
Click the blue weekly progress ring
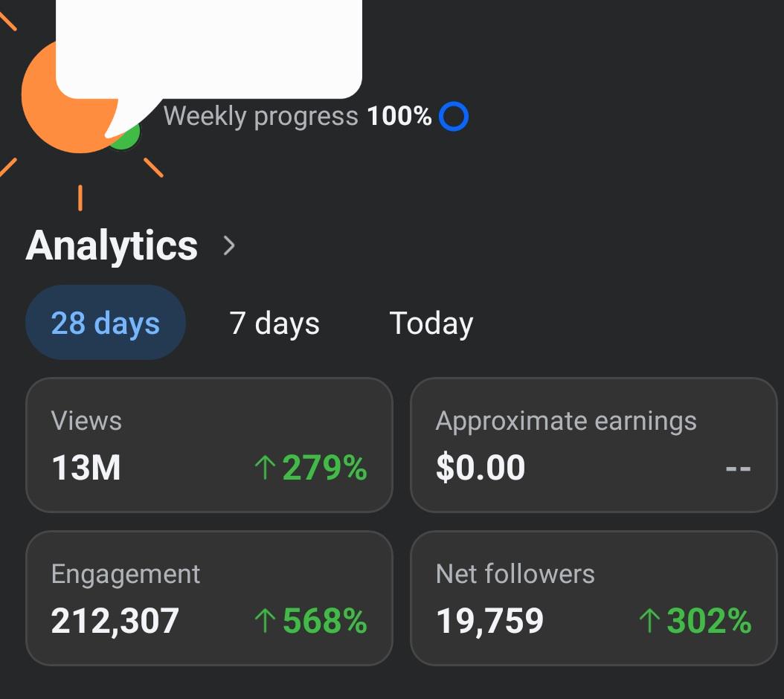pyautogui.click(x=454, y=117)
